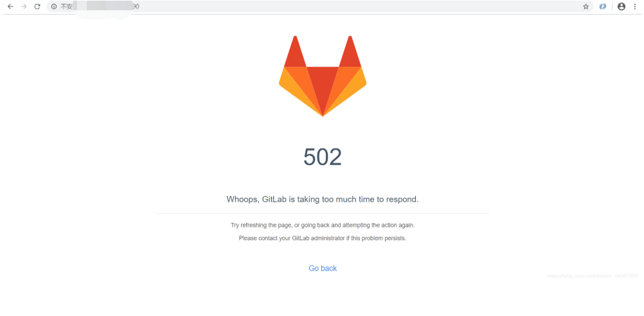Click the 'Please contact your GitLab administrator' line
Screen dimensions: 644x316
coord(323,238)
